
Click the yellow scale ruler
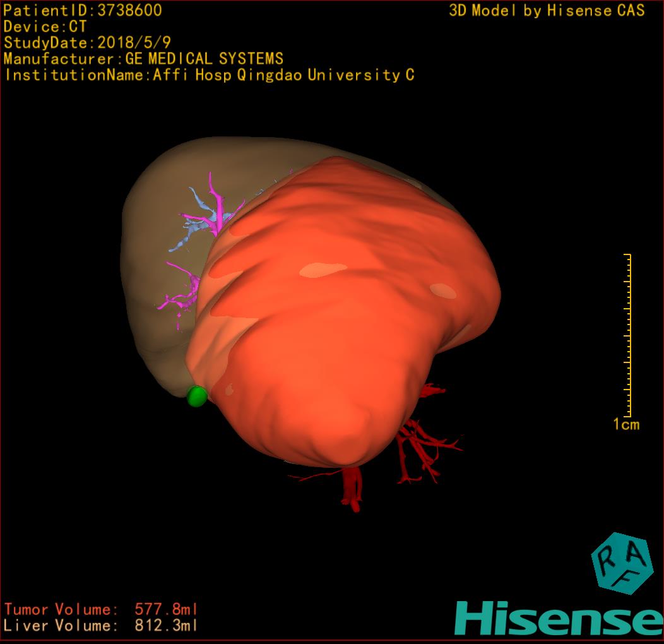[628, 335]
